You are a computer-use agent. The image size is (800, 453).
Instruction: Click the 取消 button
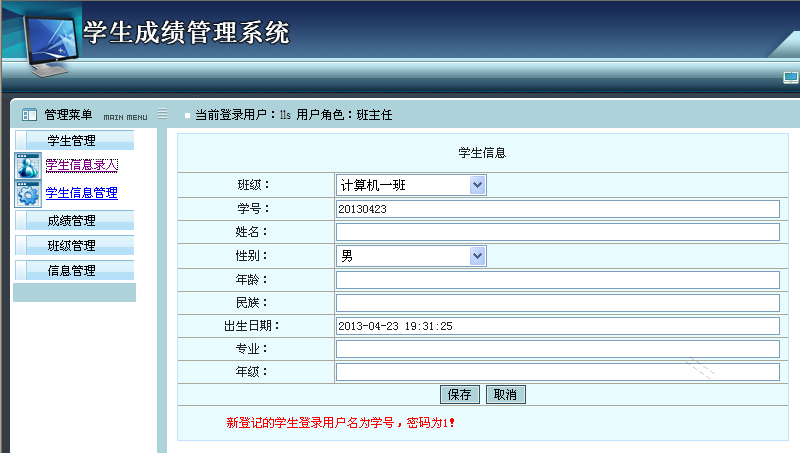[x=506, y=394]
